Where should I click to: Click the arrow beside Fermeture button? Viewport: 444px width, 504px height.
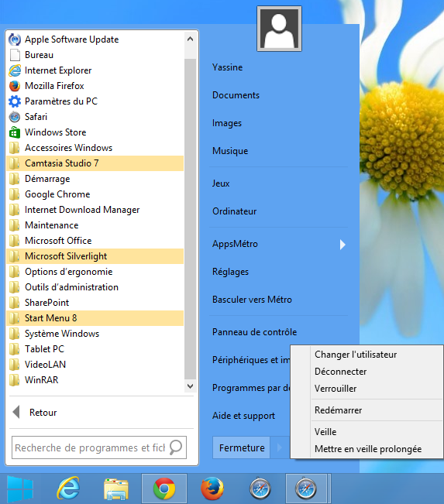click(x=279, y=447)
